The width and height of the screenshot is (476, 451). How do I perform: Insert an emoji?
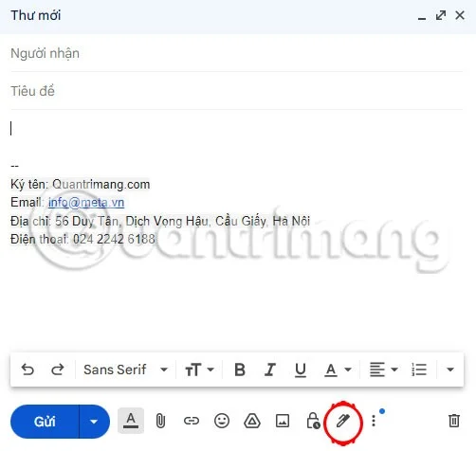pos(222,421)
